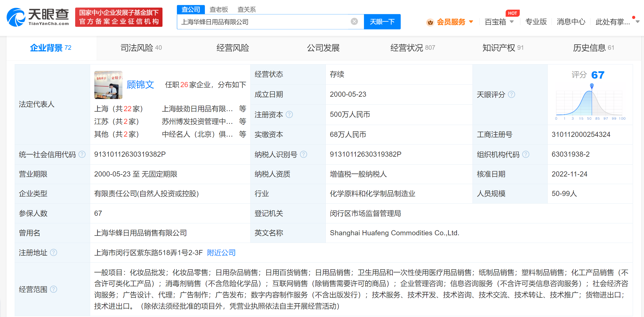The image size is (644, 317).
Task: Open the 经营风险 tab
Action: 233,48
